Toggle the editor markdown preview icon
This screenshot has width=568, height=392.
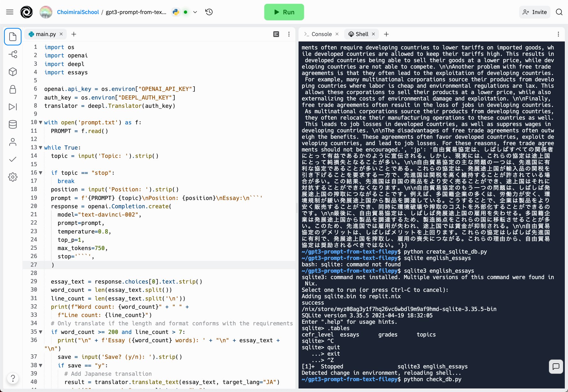pyautogui.click(x=276, y=34)
